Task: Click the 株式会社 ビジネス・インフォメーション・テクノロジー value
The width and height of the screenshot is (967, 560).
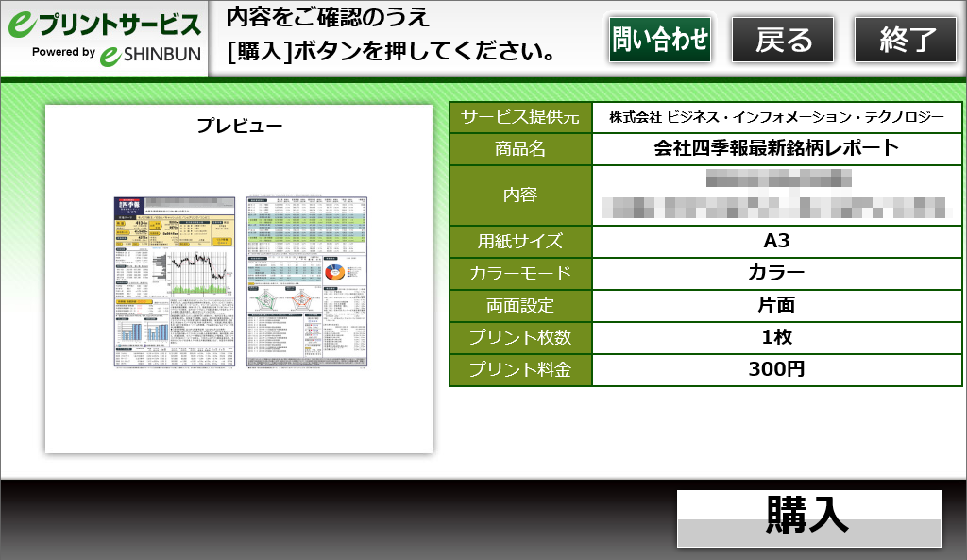Action: 776,117
